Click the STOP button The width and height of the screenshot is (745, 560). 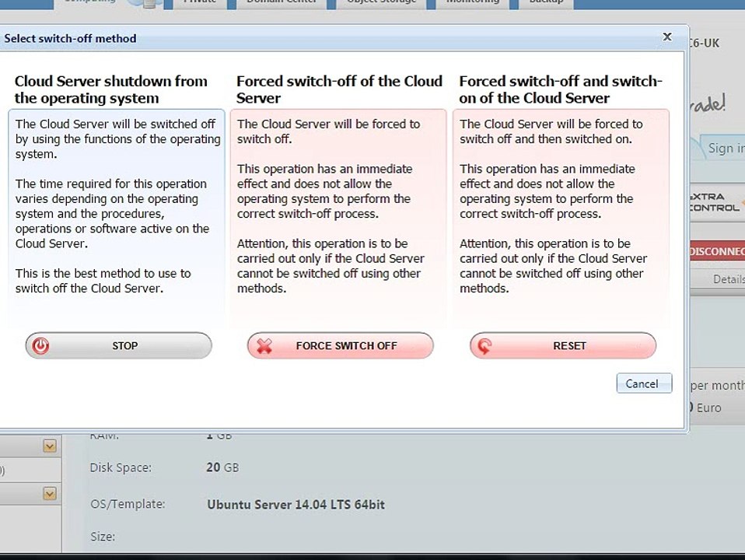[x=118, y=345]
